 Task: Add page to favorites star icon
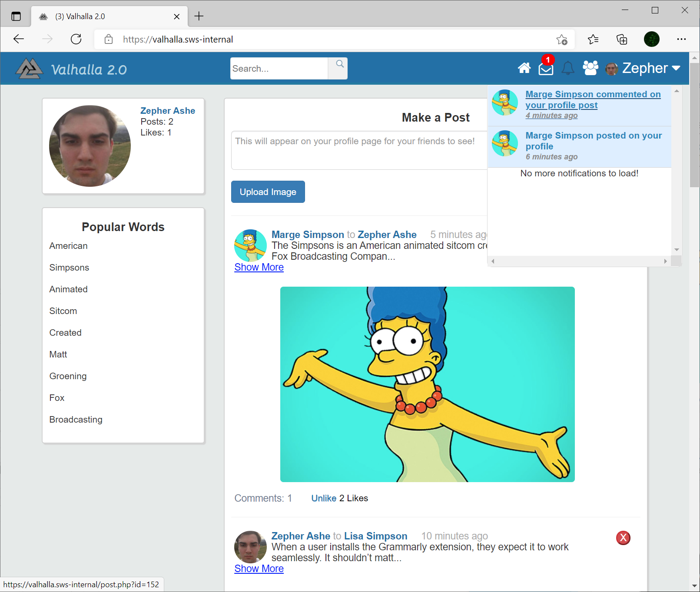[x=562, y=40]
